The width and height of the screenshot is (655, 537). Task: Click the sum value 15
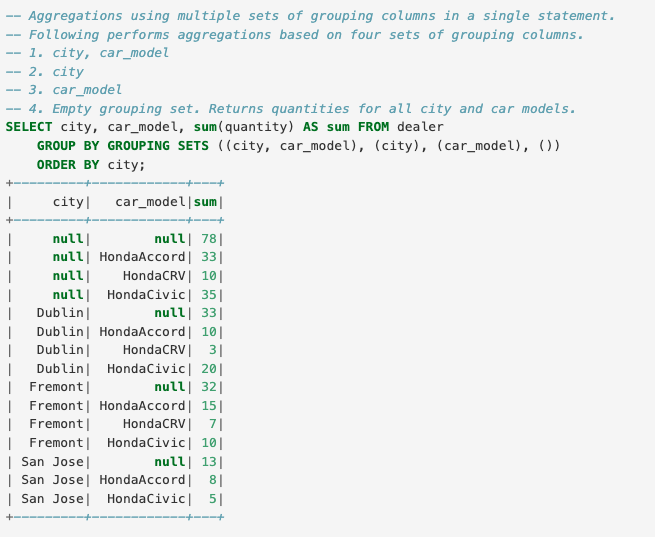pos(209,406)
